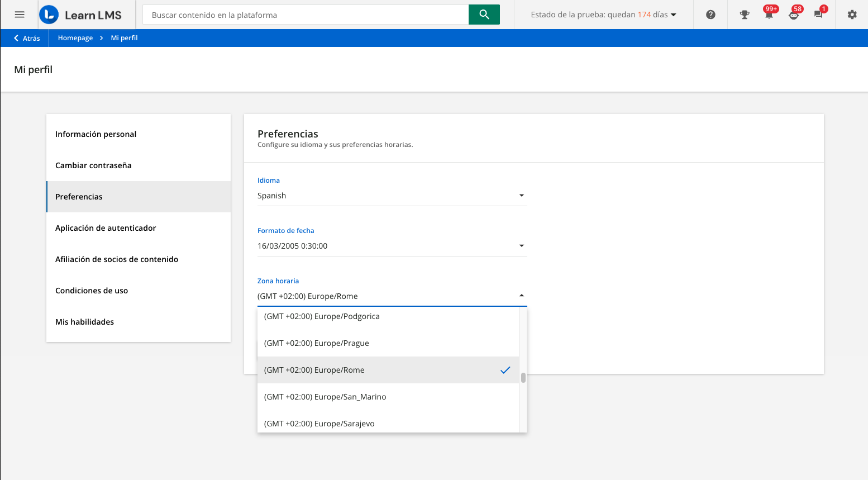Open notifications bell with 99+ badge
Screen dimensions: 868x480
coord(769,14)
